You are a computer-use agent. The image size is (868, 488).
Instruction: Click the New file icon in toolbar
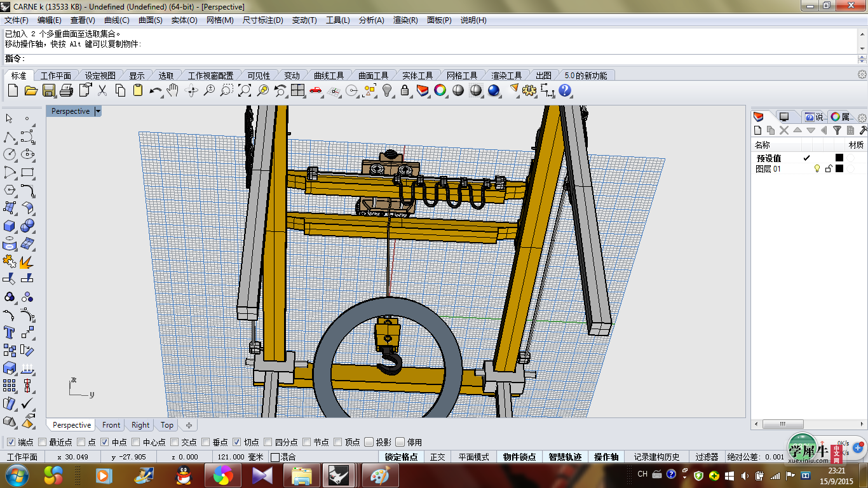pos(13,91)
